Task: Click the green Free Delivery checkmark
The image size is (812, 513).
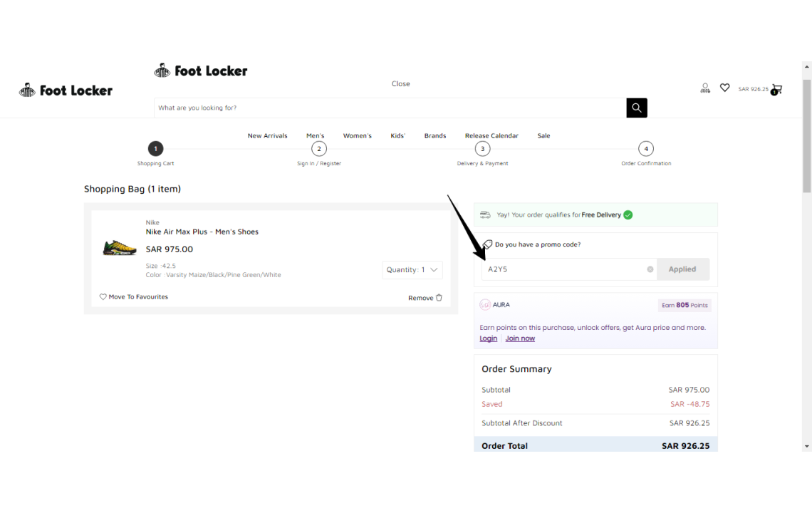Action: [x=628, y=215]
